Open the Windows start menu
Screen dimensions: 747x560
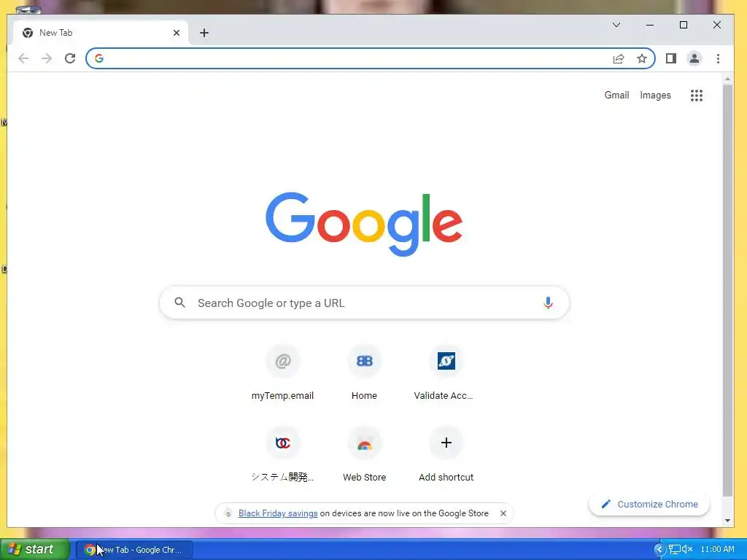point(35,550)
